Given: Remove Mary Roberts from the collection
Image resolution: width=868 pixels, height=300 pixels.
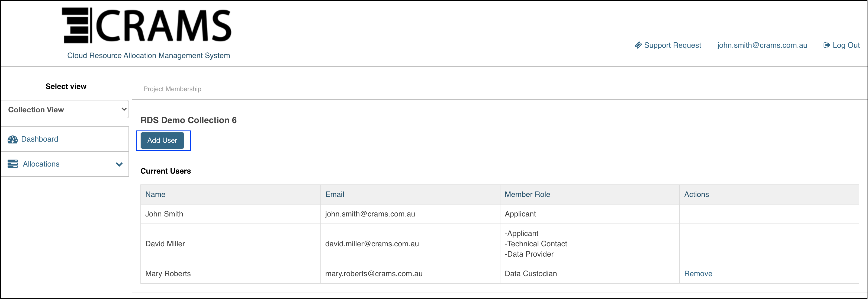Looking at the screenshot, I should tap(698, 274).
